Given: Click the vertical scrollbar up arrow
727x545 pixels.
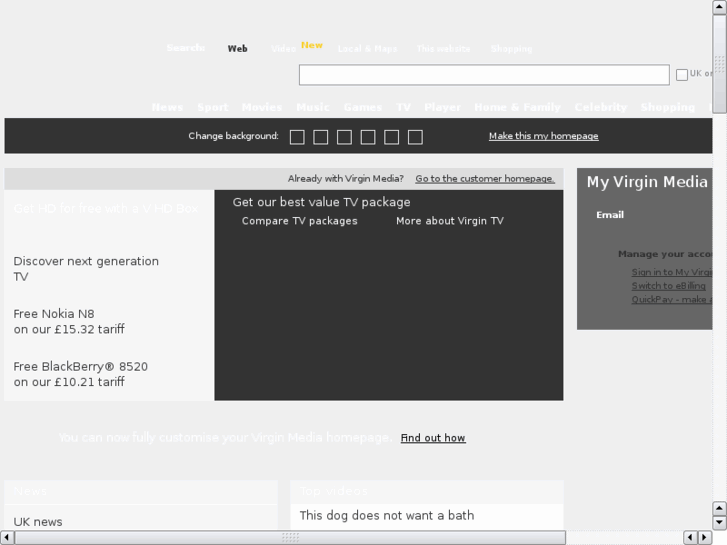Looking at the screenshot, I should [719, 6].
